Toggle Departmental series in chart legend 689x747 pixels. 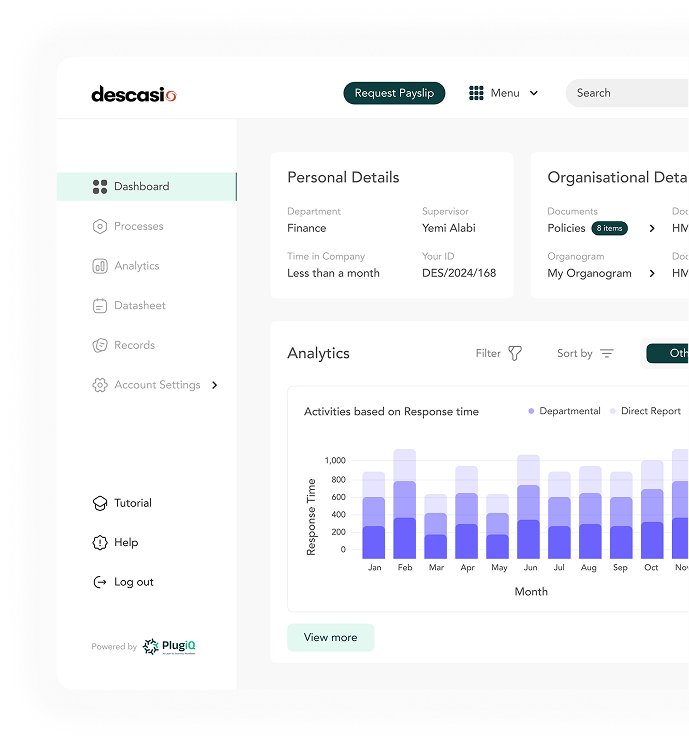(x=564, y=411)
